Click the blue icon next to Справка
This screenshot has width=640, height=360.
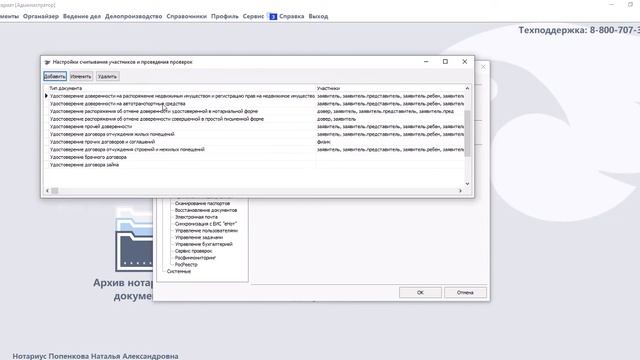point(273,16)
